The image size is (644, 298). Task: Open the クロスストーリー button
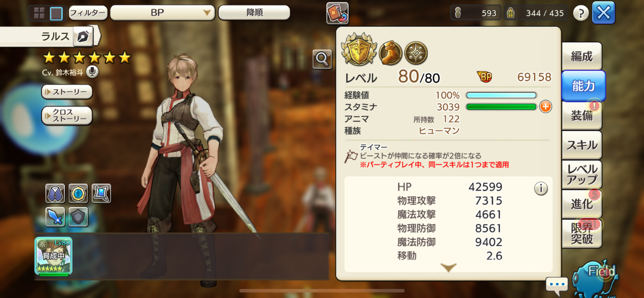(67, 116)
